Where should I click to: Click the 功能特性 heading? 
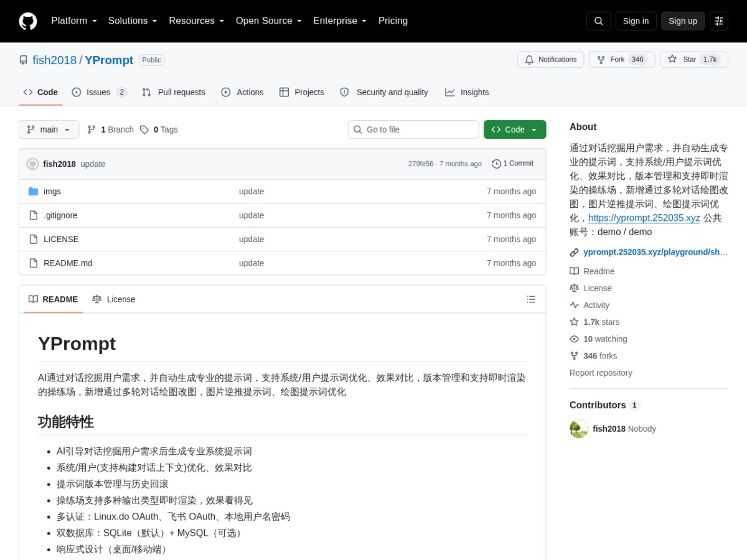coord(65,422)
